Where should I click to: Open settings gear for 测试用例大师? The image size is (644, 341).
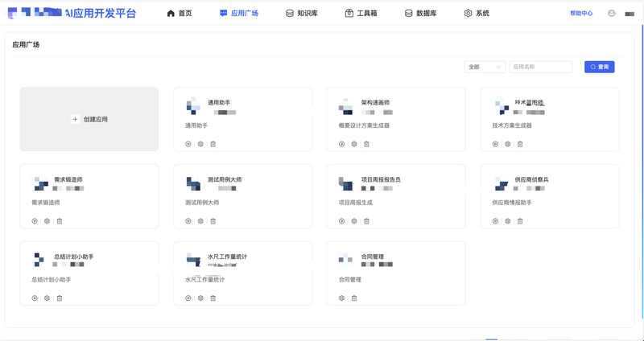click(200, 221)
